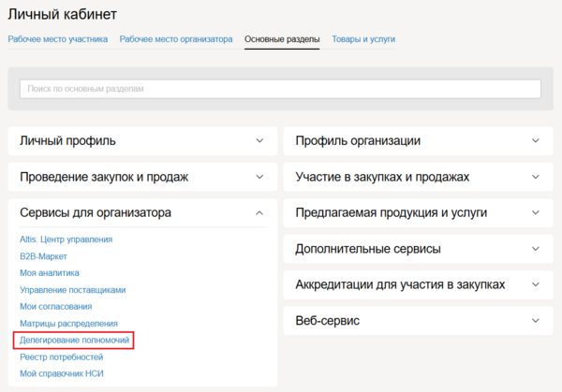Open Мой справочник НСИ link
562x392 pixels.
63,374
